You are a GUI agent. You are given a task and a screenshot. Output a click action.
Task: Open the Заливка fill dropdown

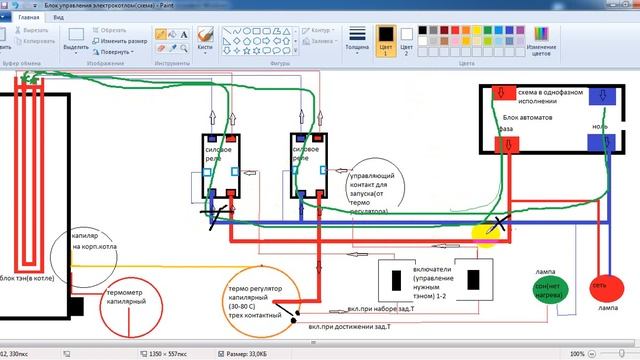point(320,41)
